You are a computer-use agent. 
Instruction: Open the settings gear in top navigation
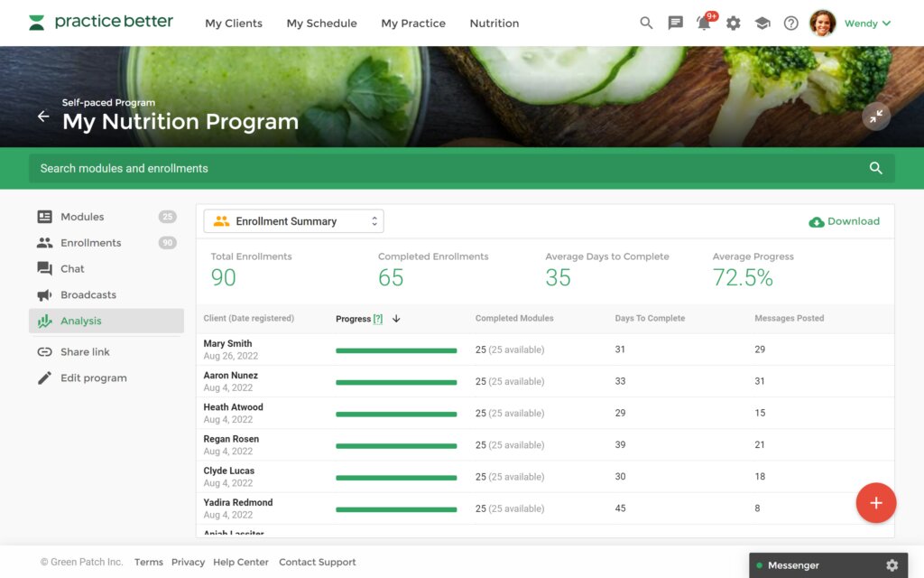click(x=734, y=23)
